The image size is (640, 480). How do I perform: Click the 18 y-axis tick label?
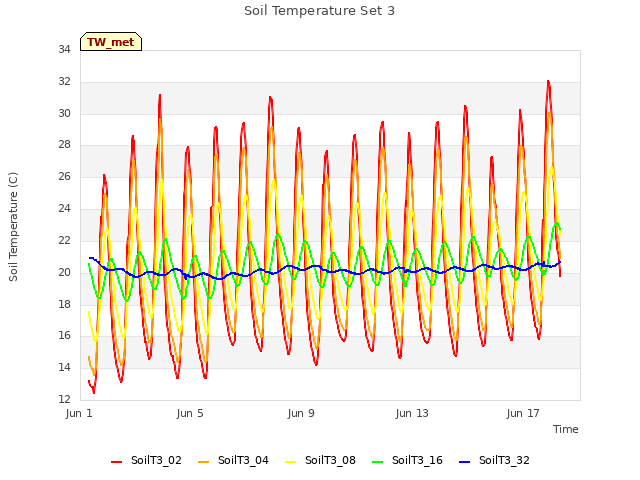click(64, 304)
